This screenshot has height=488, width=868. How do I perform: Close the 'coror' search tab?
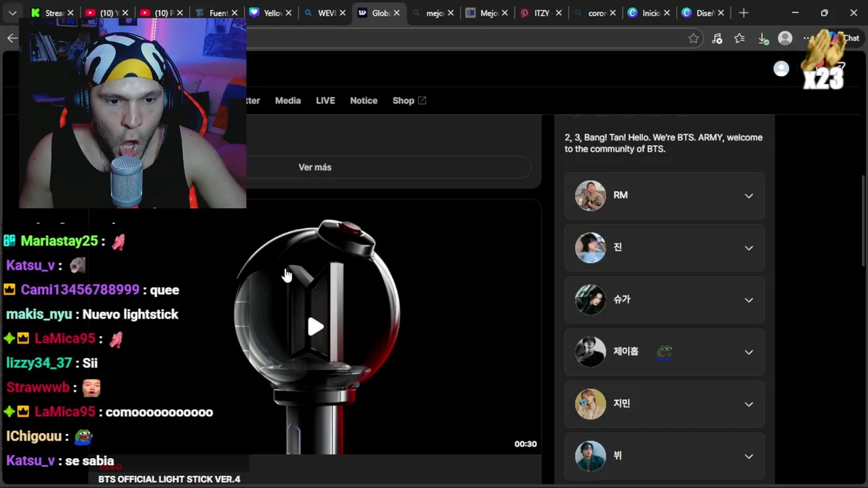pos(613,13)
